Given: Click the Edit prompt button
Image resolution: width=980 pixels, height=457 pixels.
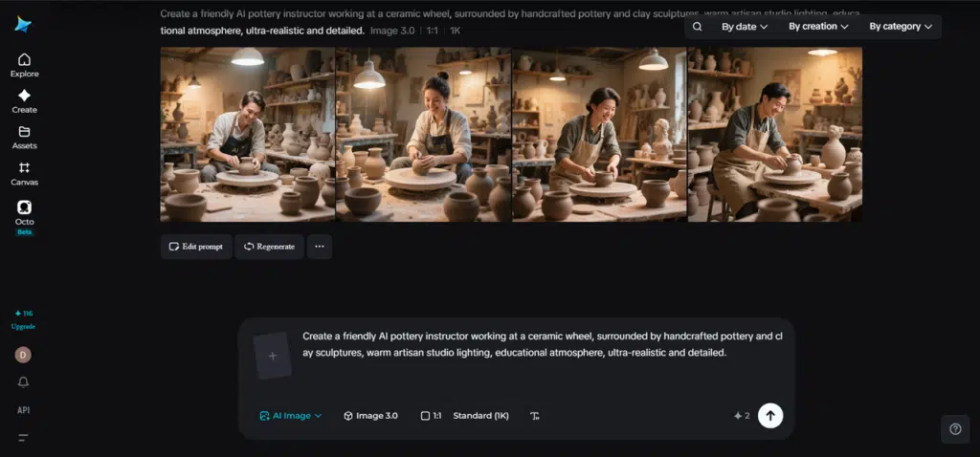Looking at the screenshot, I should tap(196, 247).
